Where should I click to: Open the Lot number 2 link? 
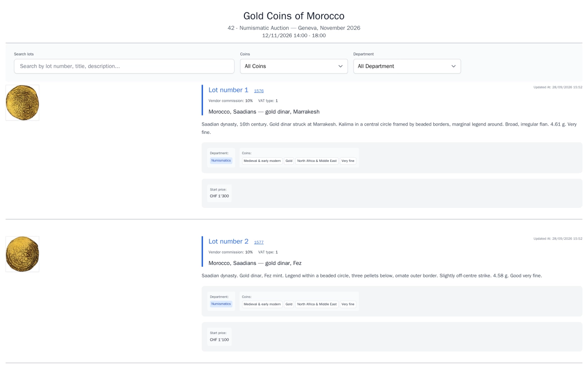click(x=228, y=241)
